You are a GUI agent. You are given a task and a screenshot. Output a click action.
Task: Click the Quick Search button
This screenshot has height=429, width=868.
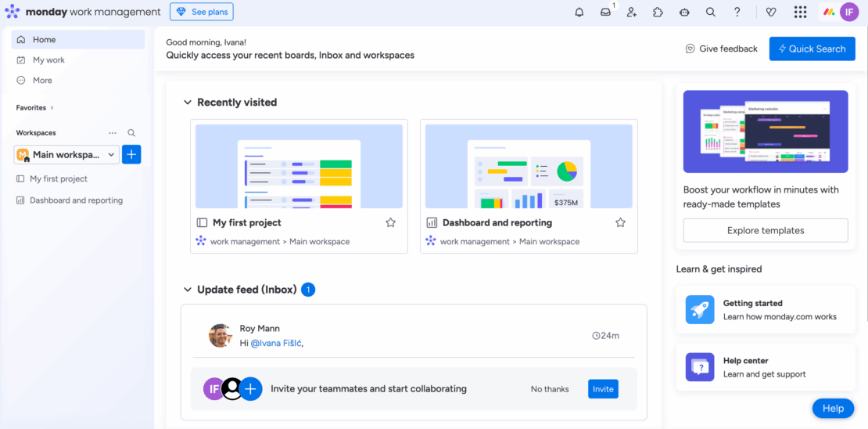(812, 49)
